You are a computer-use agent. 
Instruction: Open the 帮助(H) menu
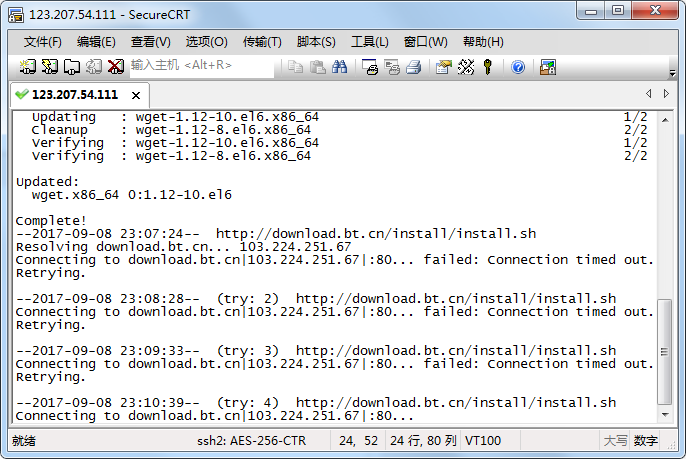tap(483, 42)
